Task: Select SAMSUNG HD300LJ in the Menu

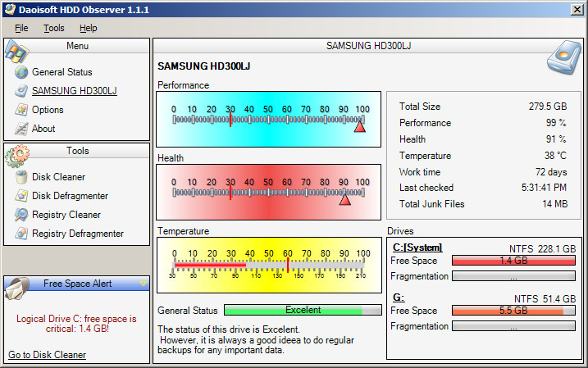Action: (75, 91)
